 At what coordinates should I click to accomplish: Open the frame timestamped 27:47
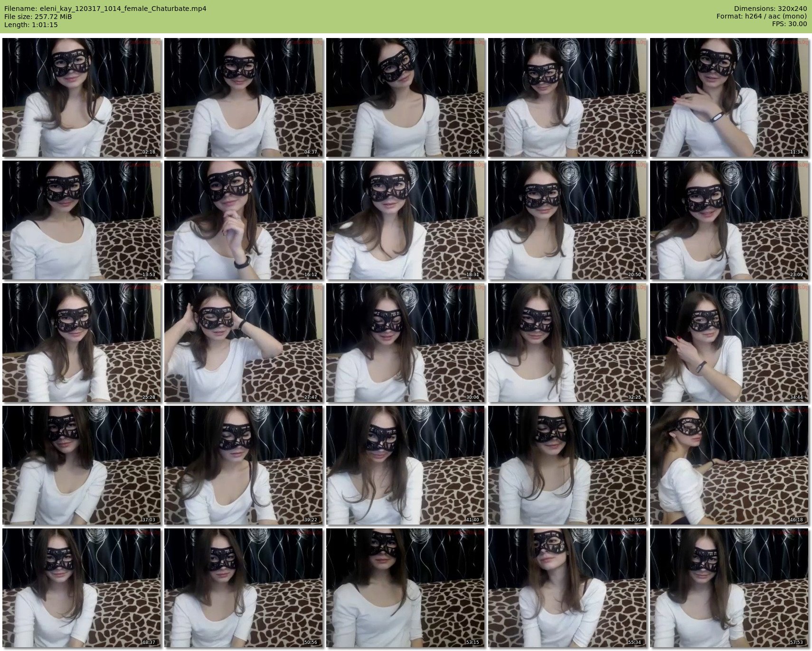(x=244, y=343)
